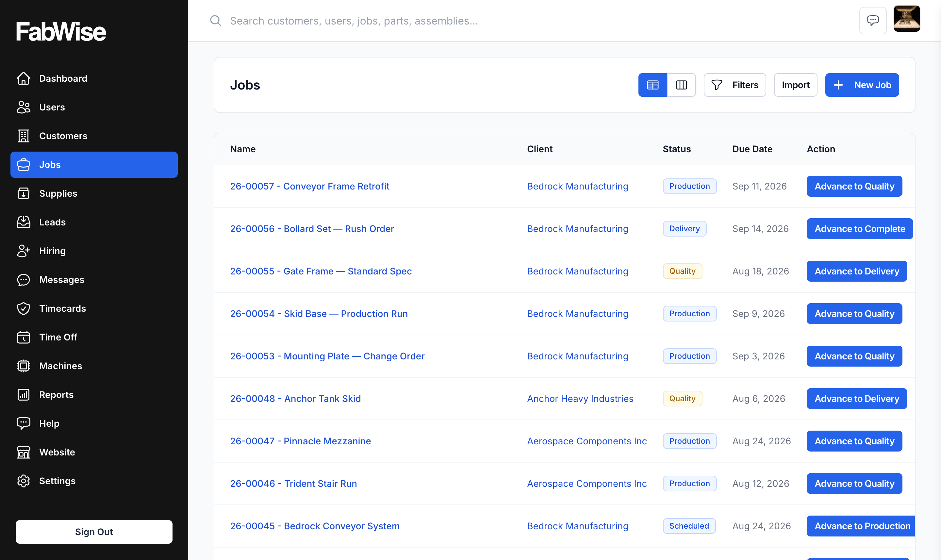Click the Scheduled status badge for Bedrock Conveyor
941x560 pixels.
pos(689,526)
